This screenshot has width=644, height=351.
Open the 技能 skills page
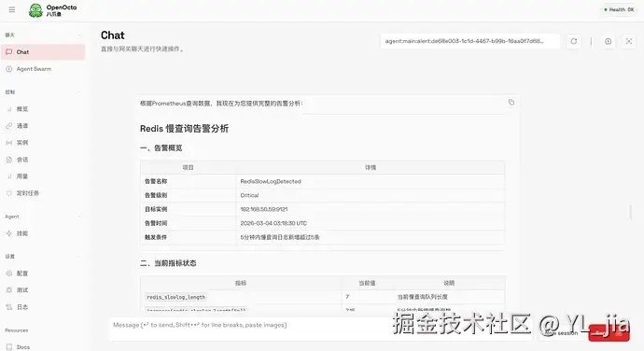(43, 233)
